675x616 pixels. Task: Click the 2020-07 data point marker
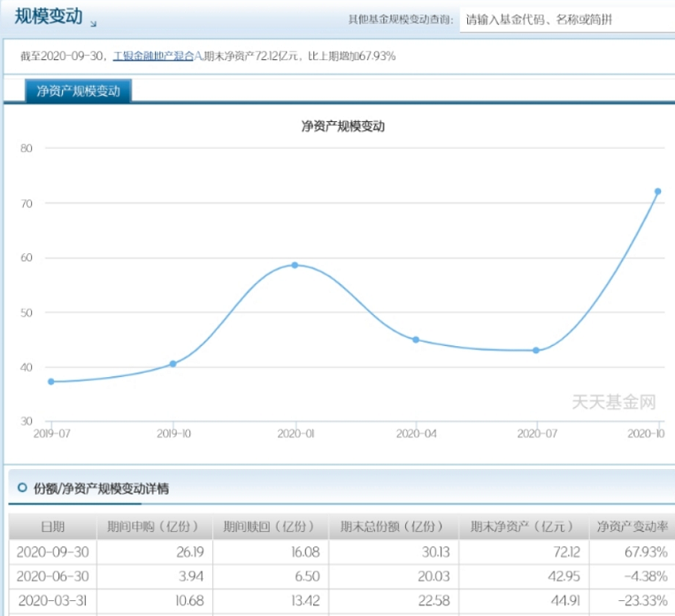click(x=536, y=350)
